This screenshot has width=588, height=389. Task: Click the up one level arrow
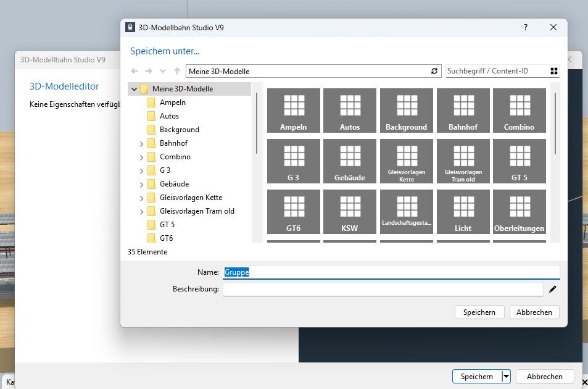click(x=177, y=72)
